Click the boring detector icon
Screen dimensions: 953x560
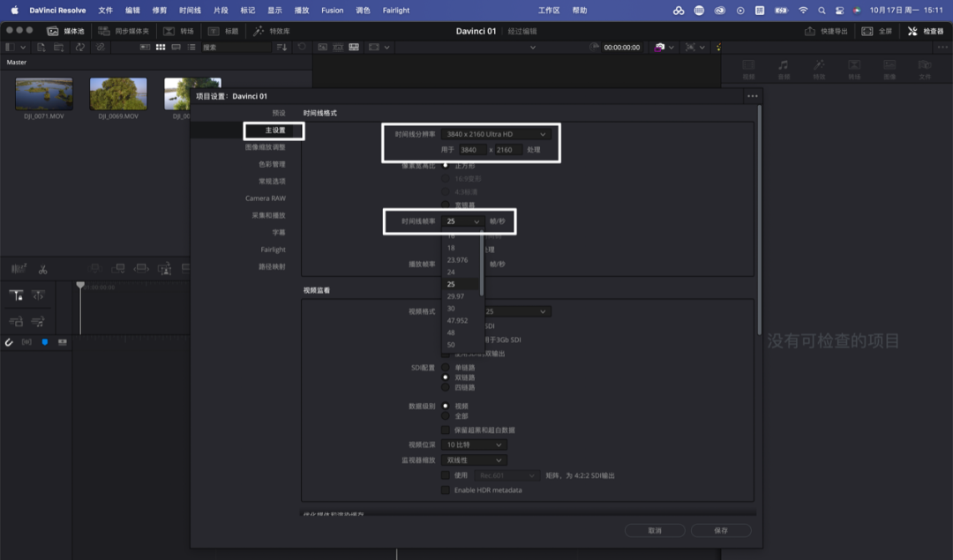(x=19, y=268)
